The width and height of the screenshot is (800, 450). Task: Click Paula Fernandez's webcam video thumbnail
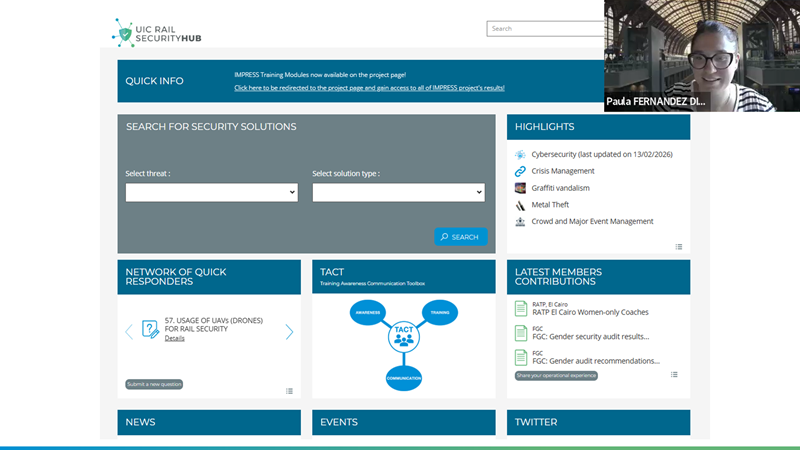(702, 56)
